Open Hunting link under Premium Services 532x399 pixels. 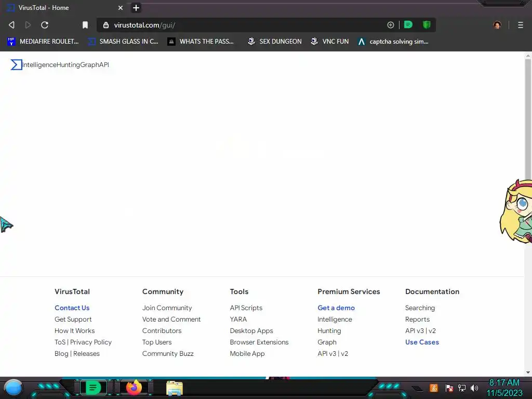click(x=329, y=330)
